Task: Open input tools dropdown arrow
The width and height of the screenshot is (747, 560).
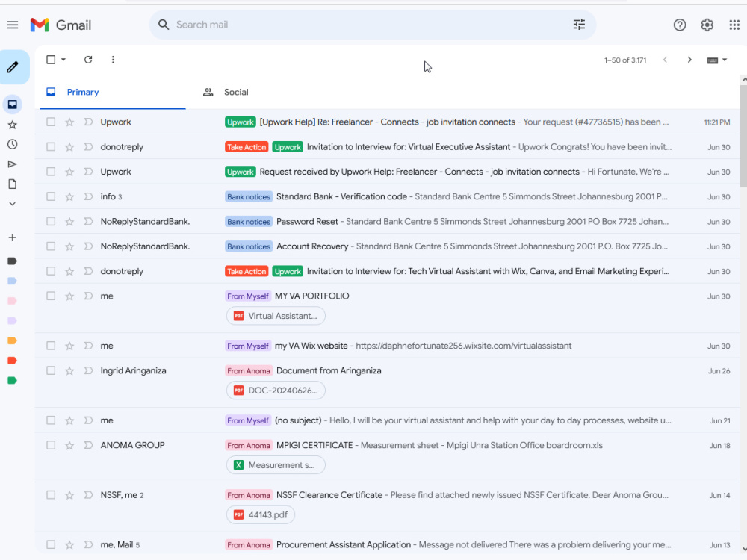Action: (x=725, y=60)
